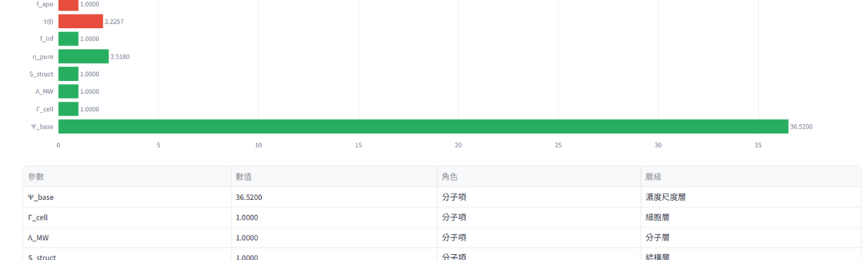Select the Γ_cell cell in the table
868x260 pixels.
click(127, 217)
